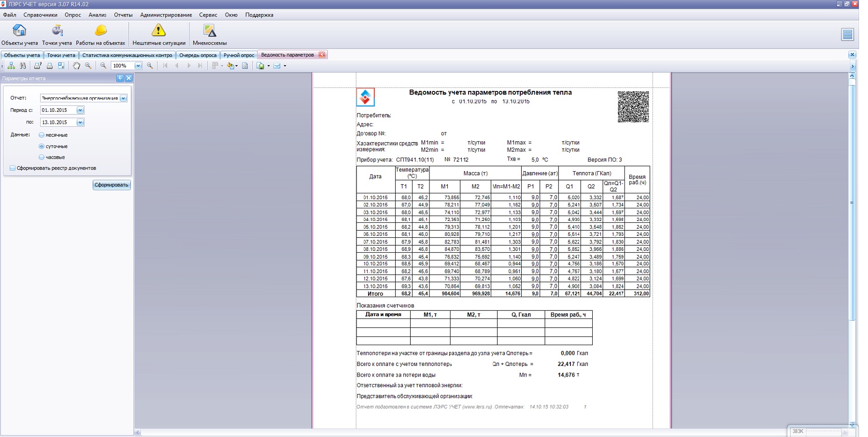
Task: Open the print dialog icon
Action: pyautogui.click(x=38, y=66)
